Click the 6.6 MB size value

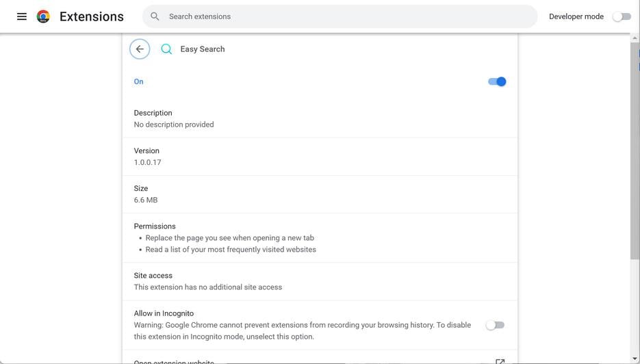[146, 200]
